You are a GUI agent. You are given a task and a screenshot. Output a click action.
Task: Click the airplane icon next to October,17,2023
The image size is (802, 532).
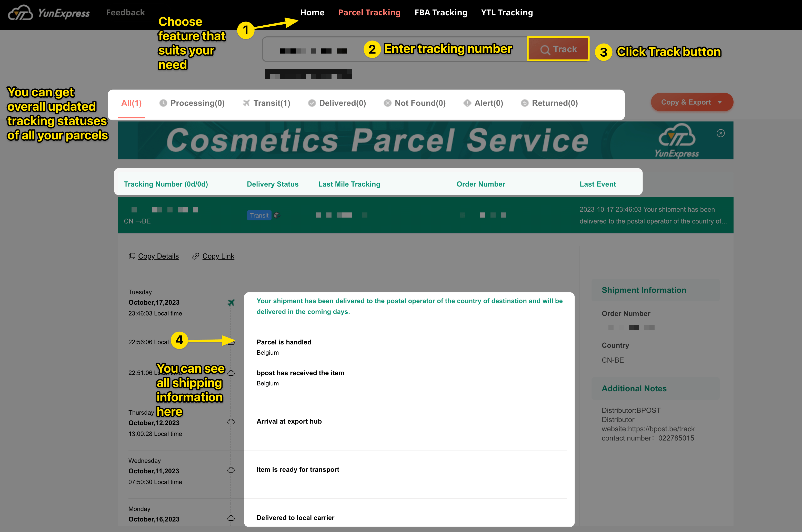pos(231,303)
